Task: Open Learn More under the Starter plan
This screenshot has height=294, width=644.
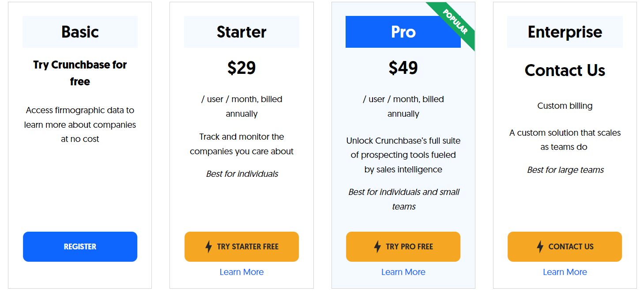Action: (x=241, y=272)
